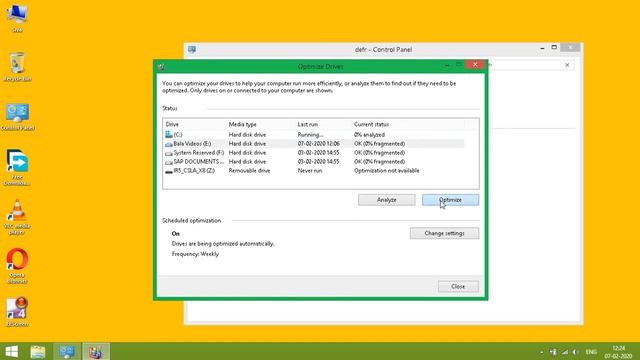This screenshot has height=360, width=640.
Task: Open the bottom desktop shortcut above Start button
Action: 17,312
